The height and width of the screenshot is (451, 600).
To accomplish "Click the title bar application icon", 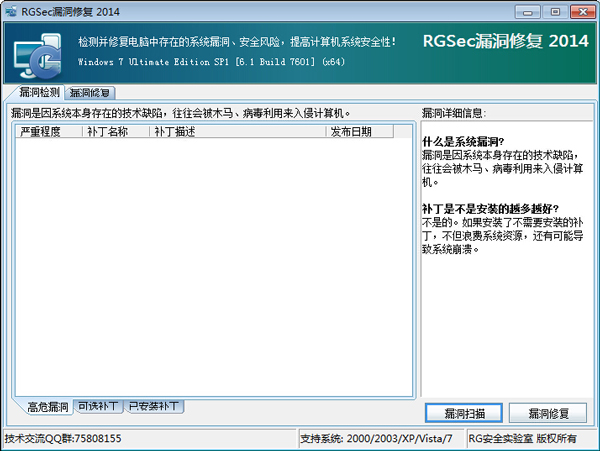I will [11, 11].
